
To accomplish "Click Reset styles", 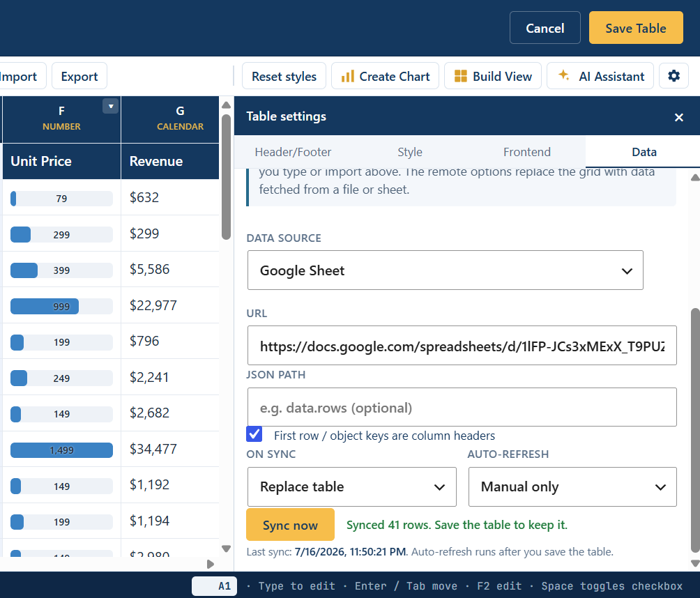I will (284, 76).
